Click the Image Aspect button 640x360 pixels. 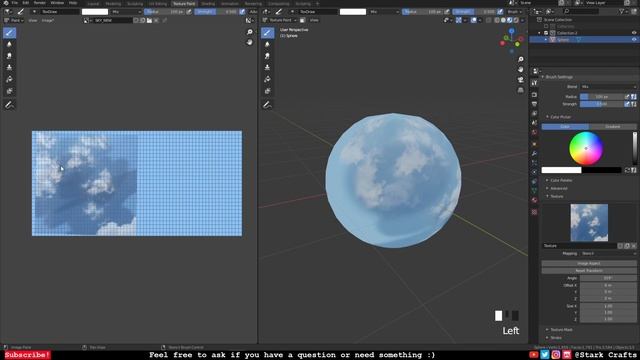point(589,263)
